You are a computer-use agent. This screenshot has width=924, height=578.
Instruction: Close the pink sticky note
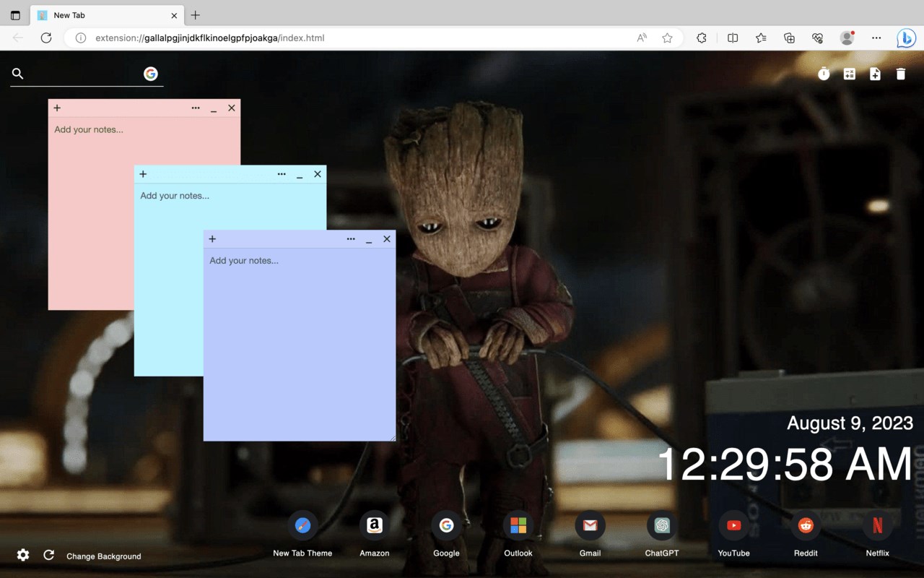click(232, 108)
